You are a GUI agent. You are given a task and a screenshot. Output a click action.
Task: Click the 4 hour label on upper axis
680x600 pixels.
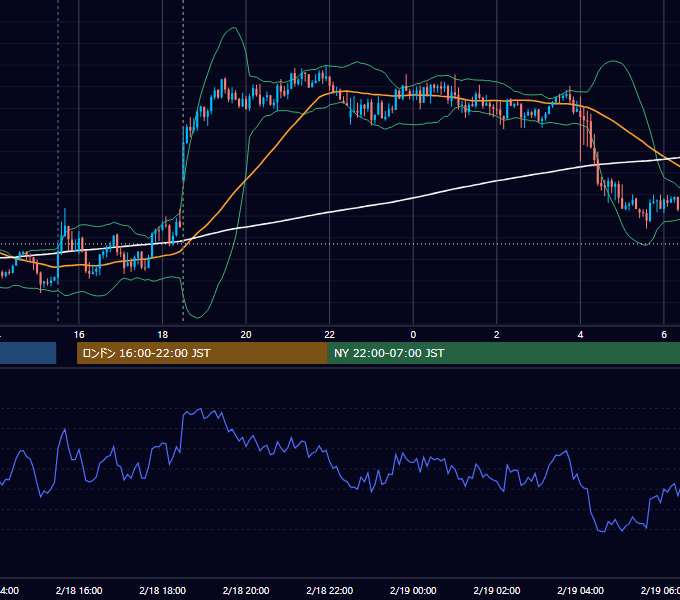point(580,335)
